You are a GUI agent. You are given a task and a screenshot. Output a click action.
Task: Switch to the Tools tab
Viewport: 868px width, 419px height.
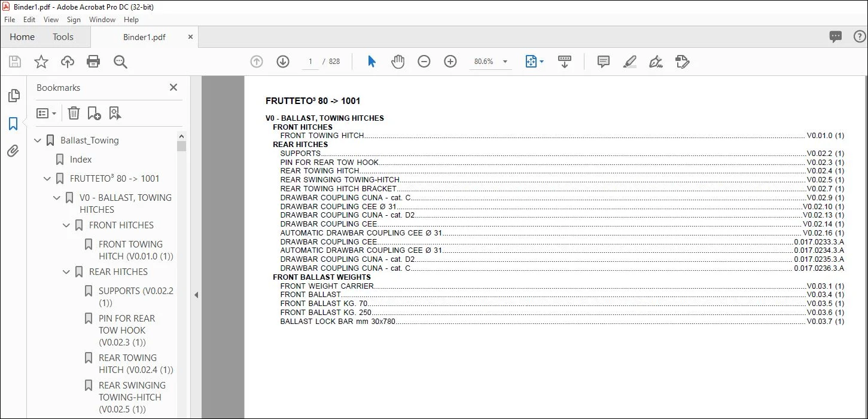pyautogui.click(x=63, y=37)
